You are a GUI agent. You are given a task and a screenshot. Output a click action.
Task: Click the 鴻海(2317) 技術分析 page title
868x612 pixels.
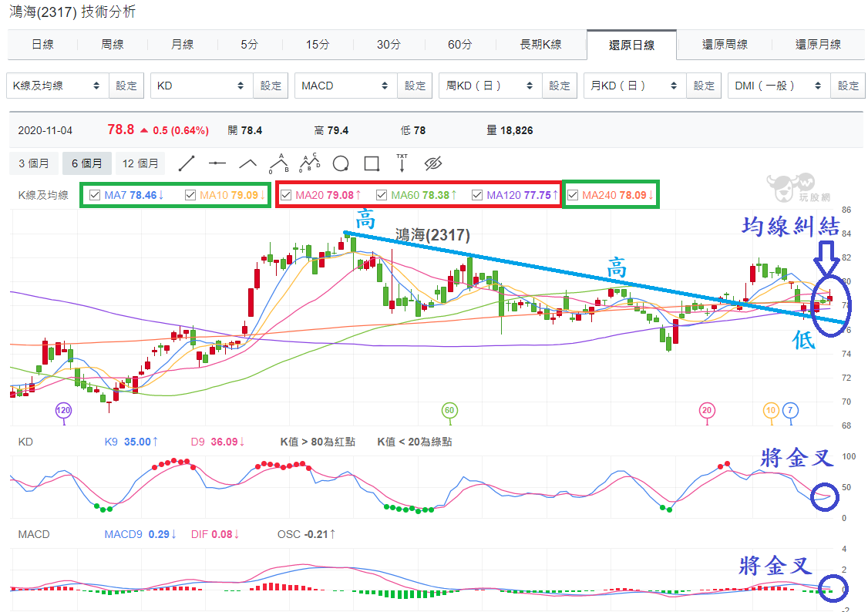(x=72, y=12)
